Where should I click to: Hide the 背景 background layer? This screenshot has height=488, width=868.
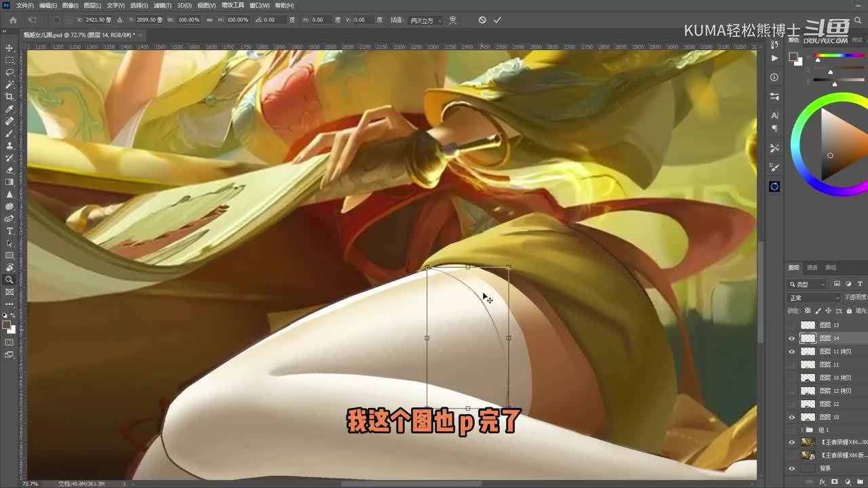[791, 468]
